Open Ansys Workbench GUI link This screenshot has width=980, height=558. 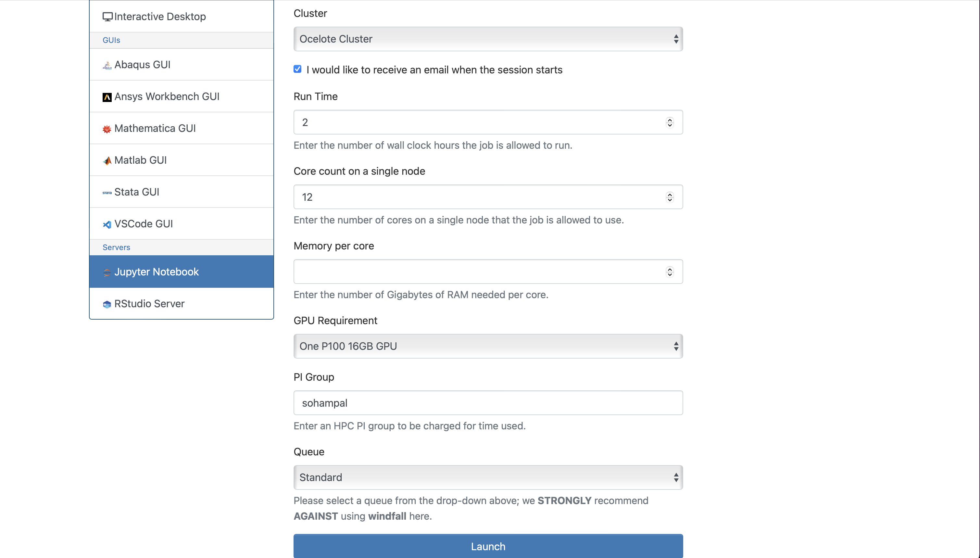click(181, 96)
